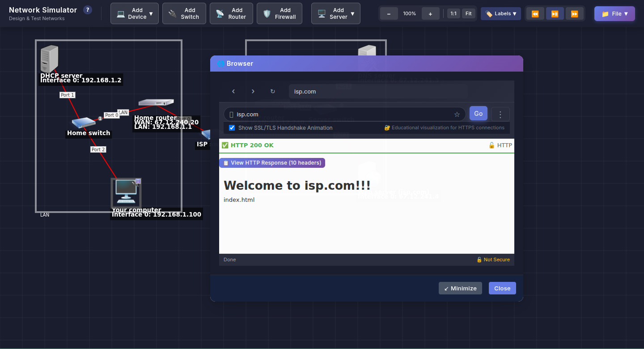Click the LAN group box label

[x=45, y=215]
